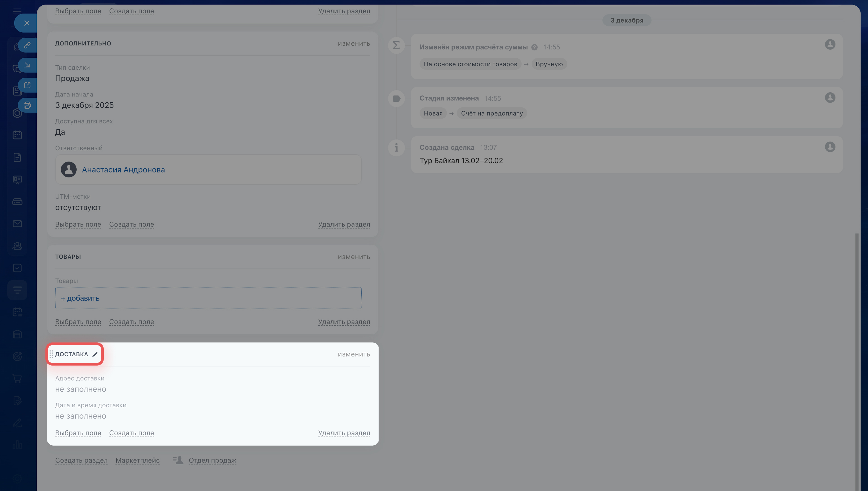This screenshot has width=868, height=491.
Task: Click the Маркетплейс link
Action: (137, 460)
